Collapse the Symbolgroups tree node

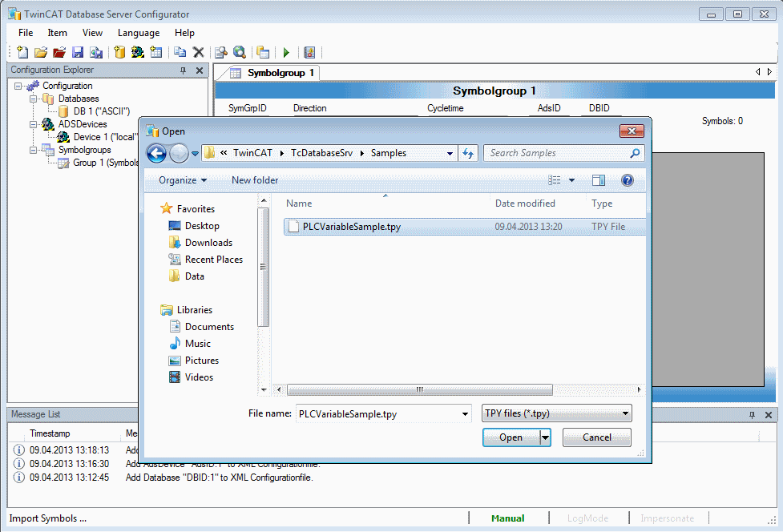34,150
